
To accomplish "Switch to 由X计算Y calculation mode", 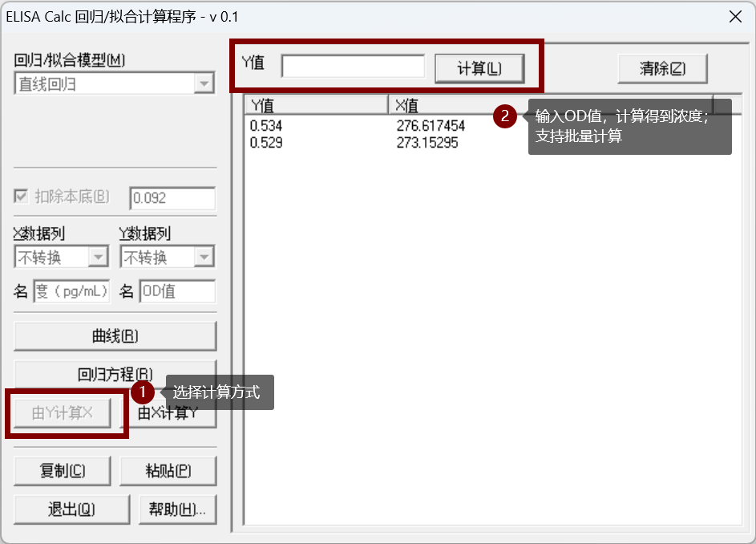I will (170, 411).
